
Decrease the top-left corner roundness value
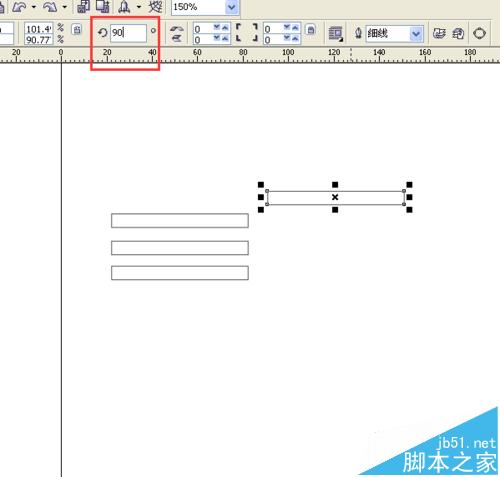(217, 27)
